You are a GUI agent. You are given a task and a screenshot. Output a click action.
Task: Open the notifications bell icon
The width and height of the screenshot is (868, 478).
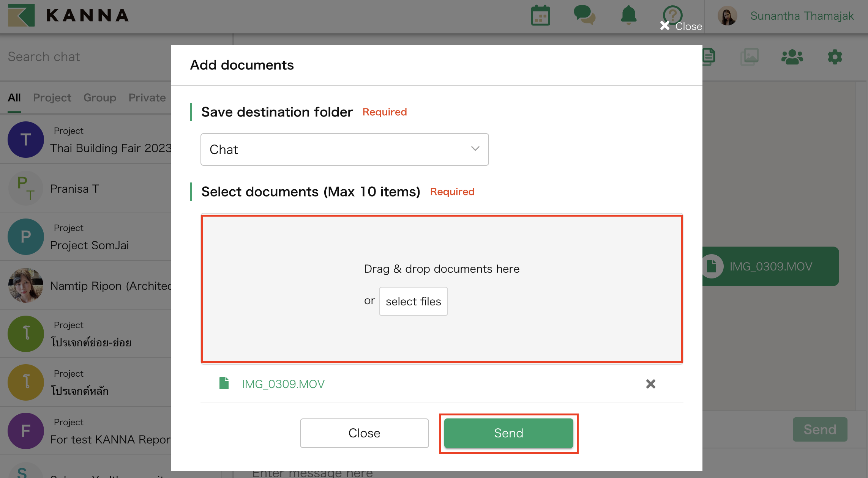(x=628, y=15)
